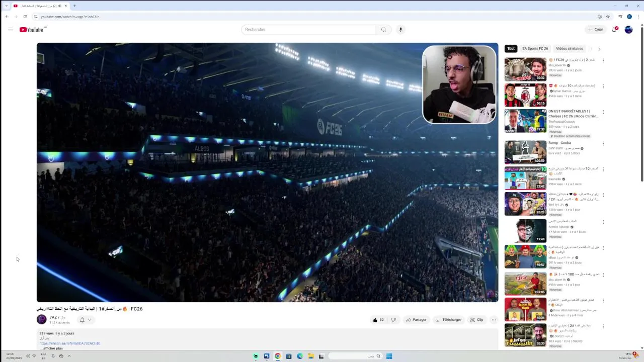The image size is (644, 362).
Task: Open options for Bump - Gooba video
Action: click(603, 143)
